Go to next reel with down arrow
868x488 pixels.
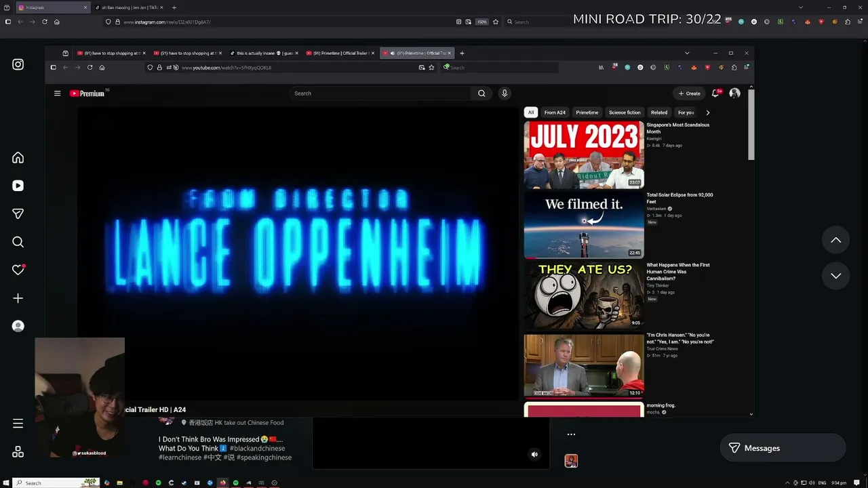tap(836, 276)
